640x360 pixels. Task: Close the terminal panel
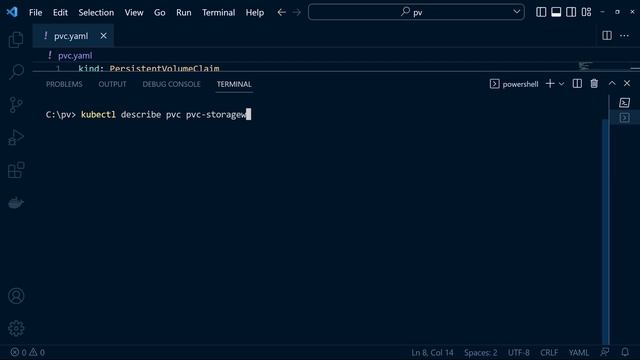click(627, 83)
